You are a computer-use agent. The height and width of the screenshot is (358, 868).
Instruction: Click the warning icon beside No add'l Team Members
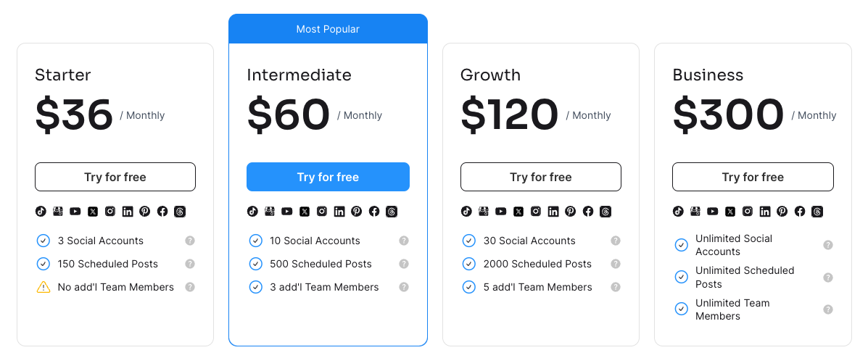coord(43,287)
